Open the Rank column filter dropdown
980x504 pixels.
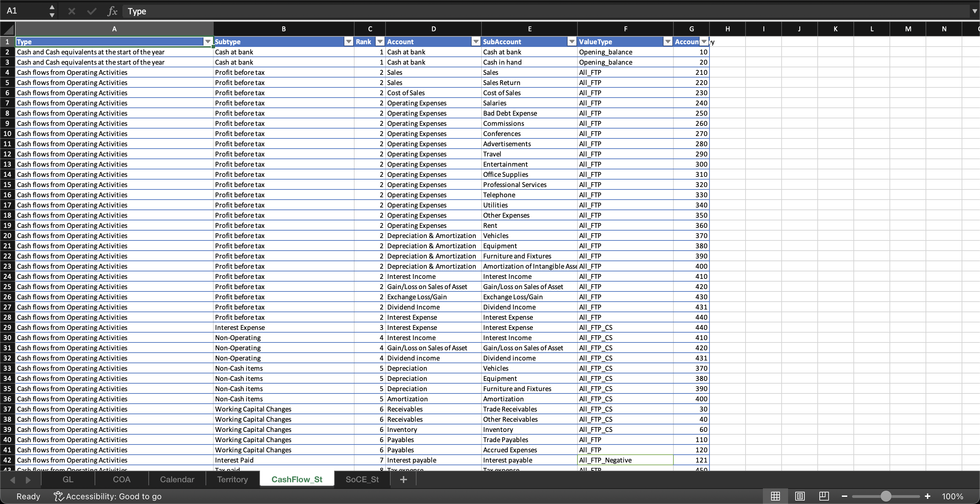pos(380,42)
